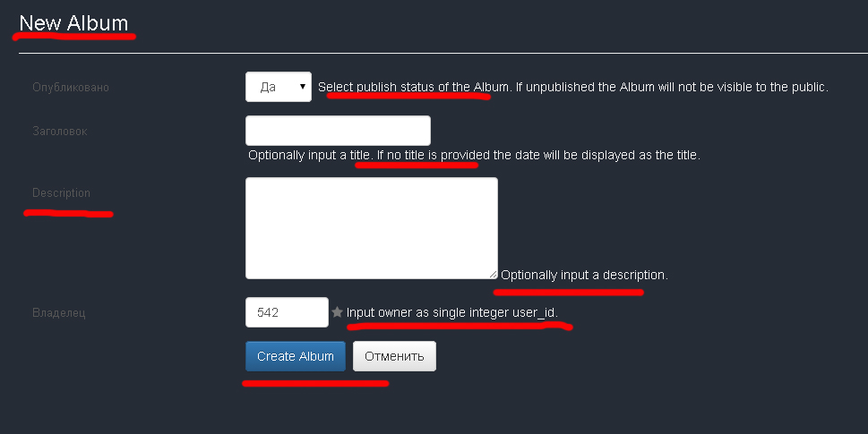Click the New Album page heading
This screenshot has height=434, width=868.
(73, 23)
